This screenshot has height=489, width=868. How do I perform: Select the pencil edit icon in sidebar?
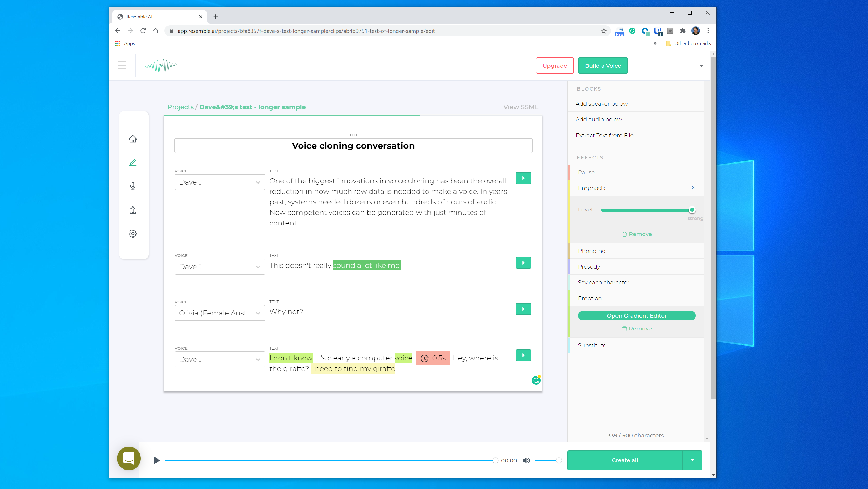[133, 162]
